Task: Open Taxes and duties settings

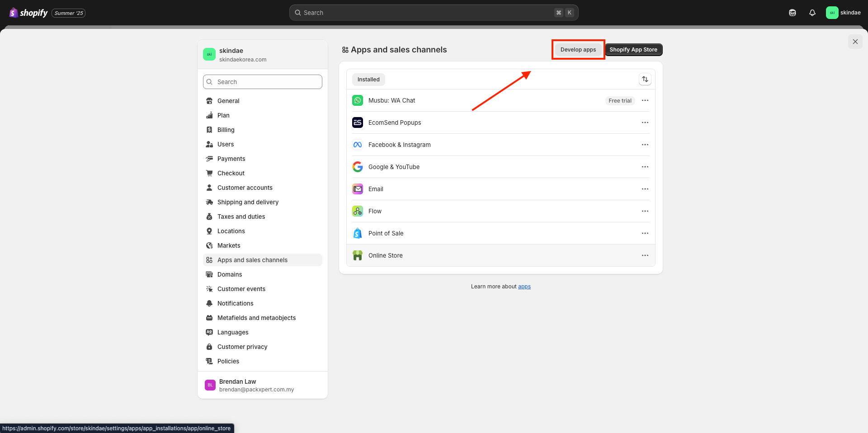Action: [x=263, y=216]
